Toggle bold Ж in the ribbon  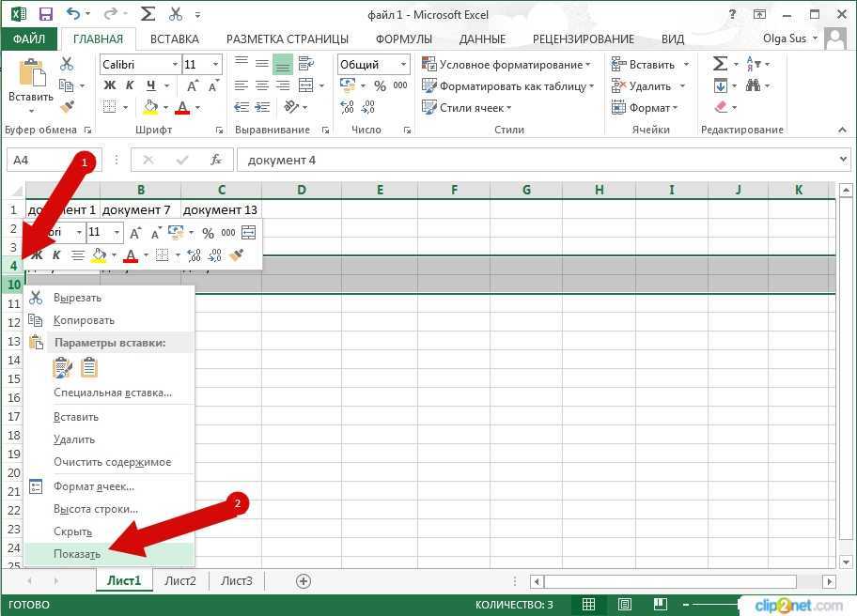109,85
